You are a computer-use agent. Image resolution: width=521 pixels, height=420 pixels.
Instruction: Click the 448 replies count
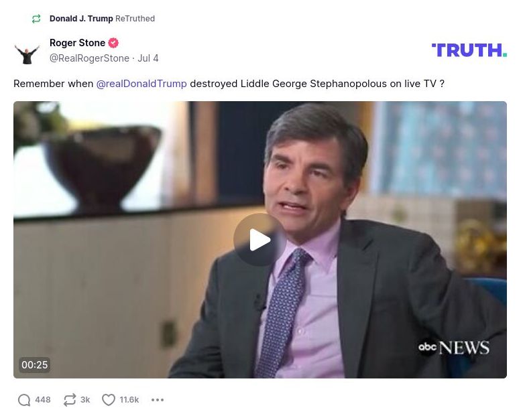coord(43,400)
